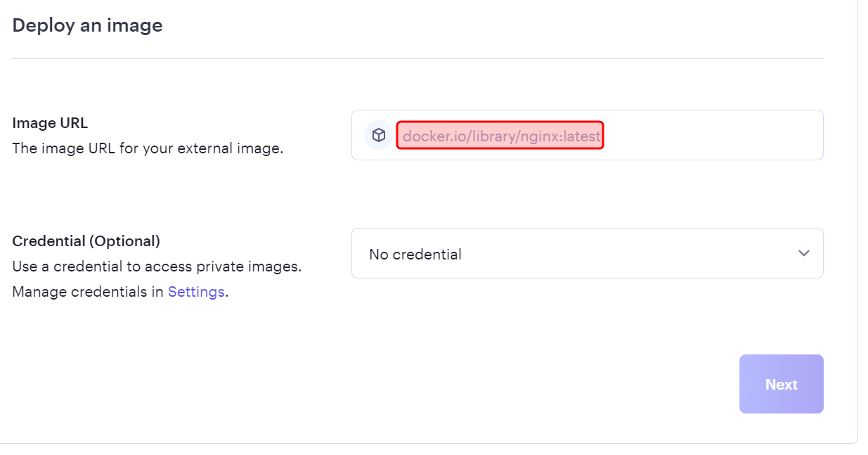Open the No credential dropdown
The image size is (868, 455).
point(587,253)
